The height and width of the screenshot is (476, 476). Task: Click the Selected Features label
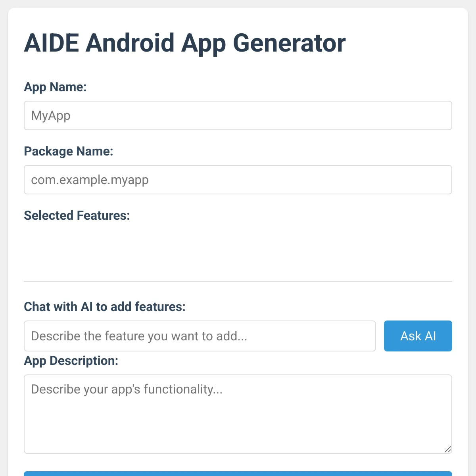click(x=77, y=215)
